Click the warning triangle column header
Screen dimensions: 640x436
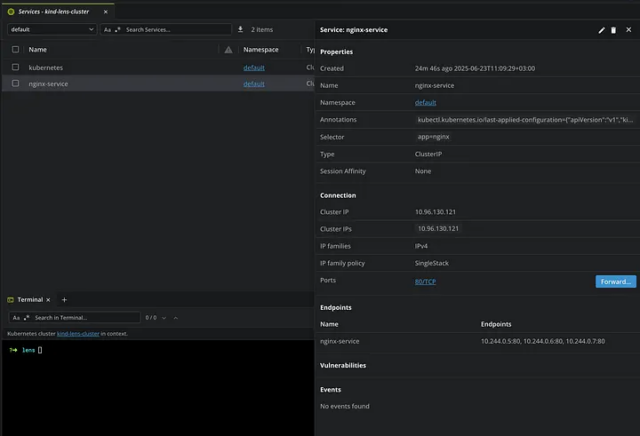228,49
